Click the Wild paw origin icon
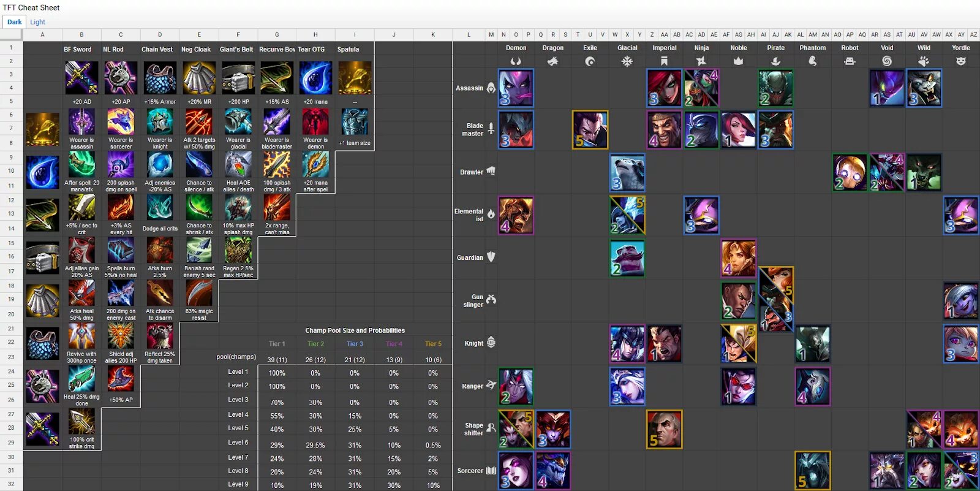 (924, 61)
